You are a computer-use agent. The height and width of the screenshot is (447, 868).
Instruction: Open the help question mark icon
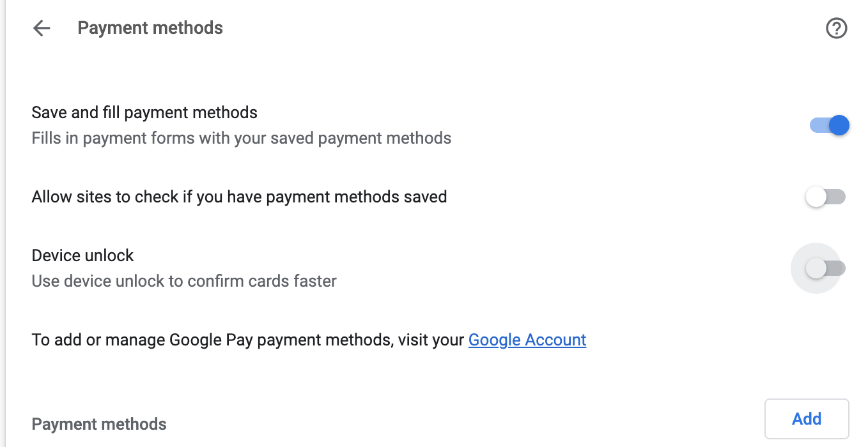coord(836,28)
